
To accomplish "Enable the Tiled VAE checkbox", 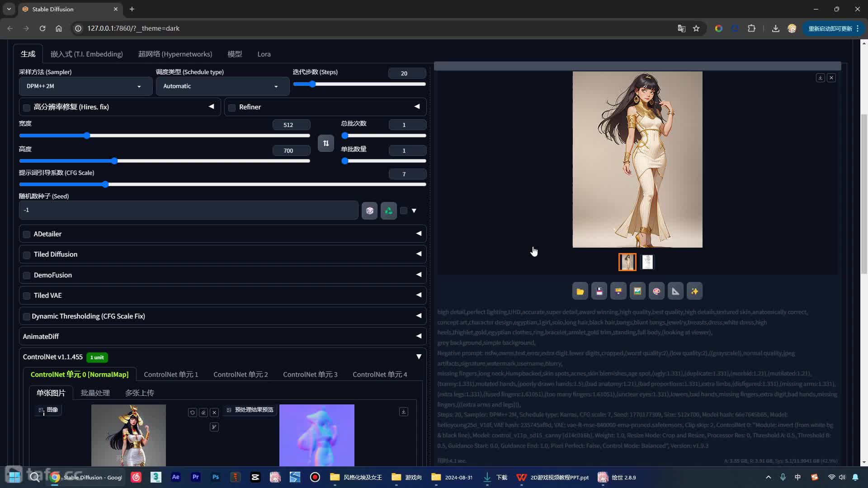I will [x=27, y=296].
